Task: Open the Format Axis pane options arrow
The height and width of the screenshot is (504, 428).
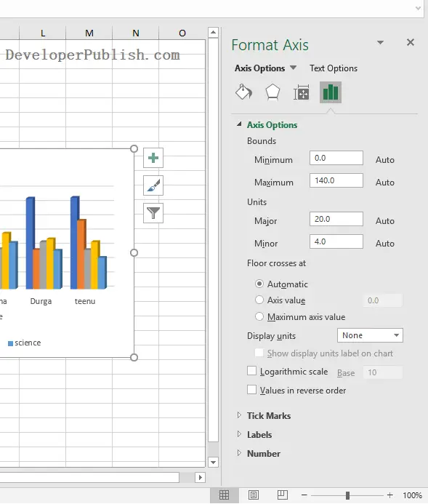Action: pos(381,42)
